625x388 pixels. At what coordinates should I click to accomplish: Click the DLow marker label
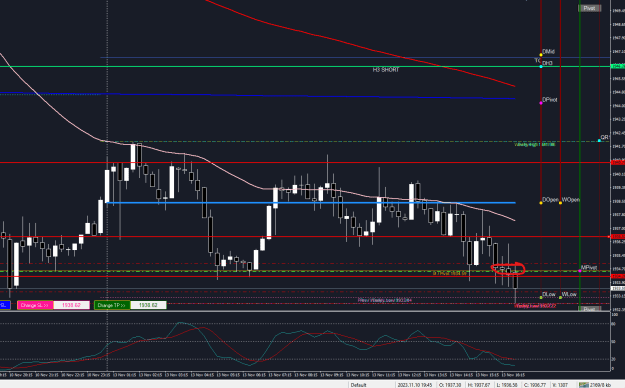(x=549, y=294)
